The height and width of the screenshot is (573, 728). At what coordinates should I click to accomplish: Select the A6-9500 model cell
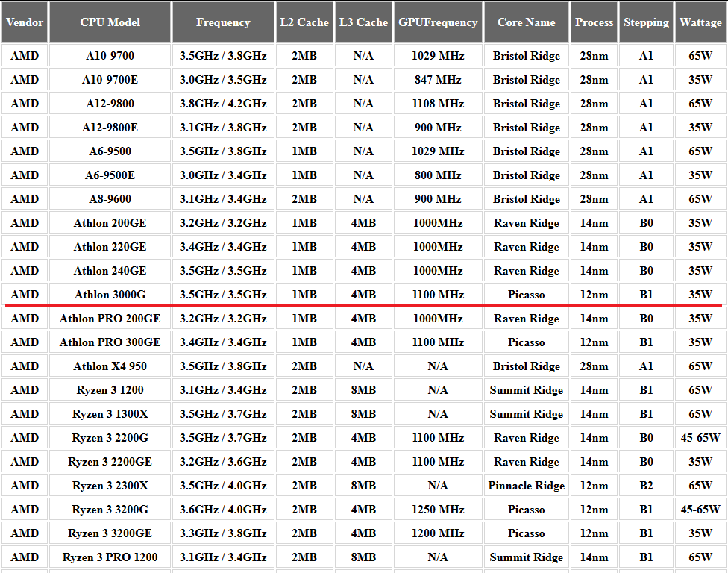(x=110, y=151)
